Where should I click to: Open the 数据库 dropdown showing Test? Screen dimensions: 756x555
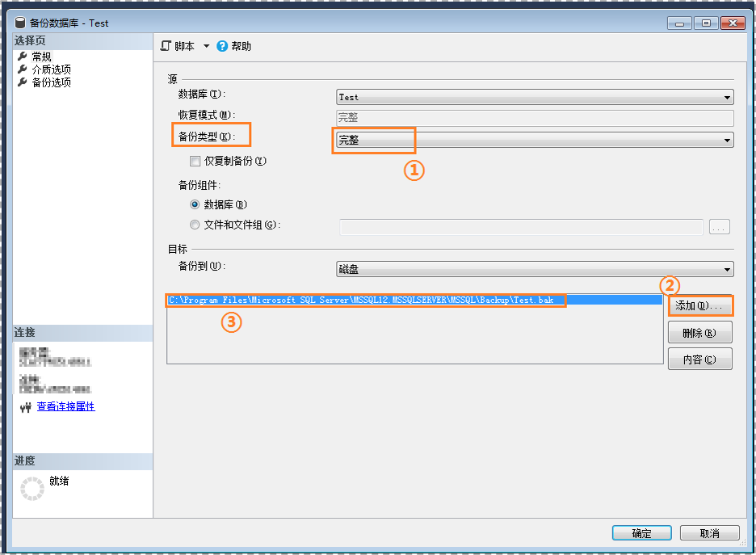point(535,98)
